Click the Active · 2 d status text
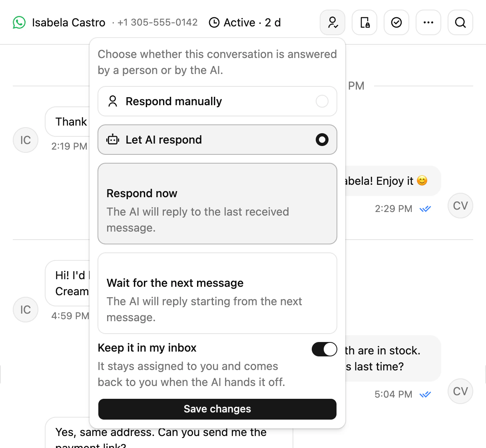Image resolution: width=486 pixels, height=448 pixels. pyautogui.click(x=252, y=22)
